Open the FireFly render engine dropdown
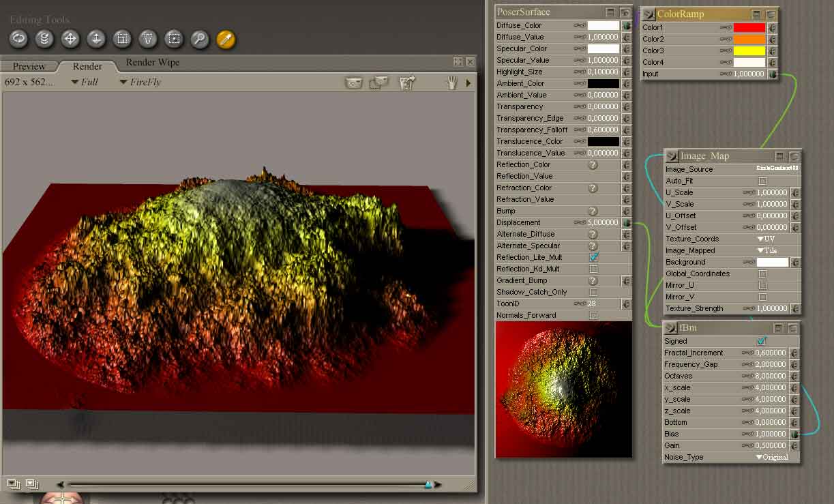 (140, 83)
